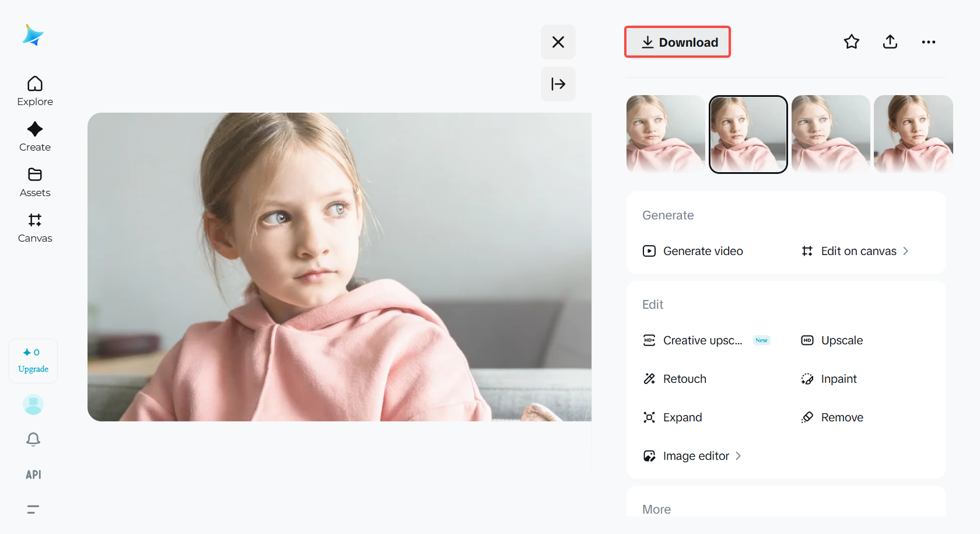
Task: Select the fourth image variation thumbnail
Action: click(x=914, y=134)
